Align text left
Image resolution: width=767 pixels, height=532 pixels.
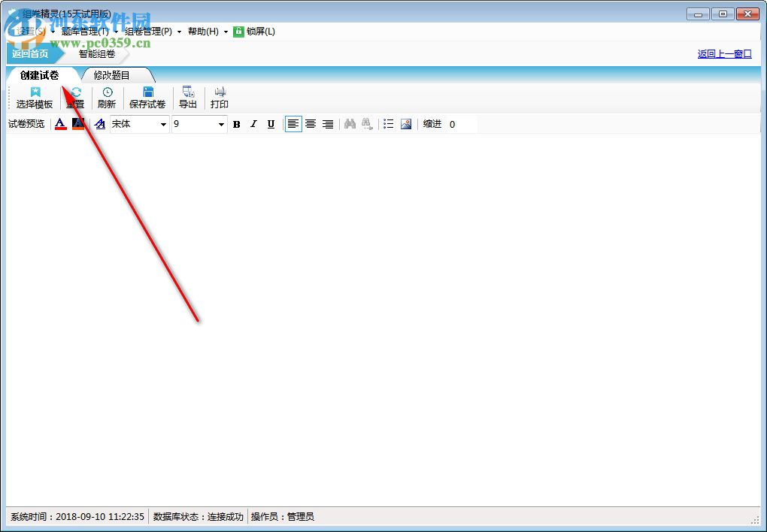pos(293,124)
